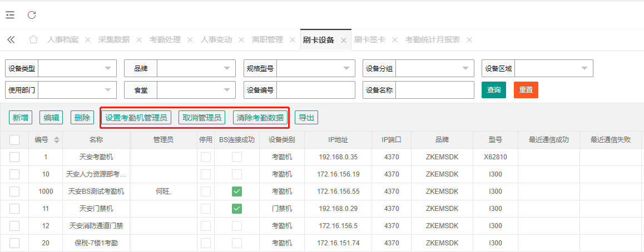Close the 人事档案 tab
644x252 pixels.
(x=88, y=40)
